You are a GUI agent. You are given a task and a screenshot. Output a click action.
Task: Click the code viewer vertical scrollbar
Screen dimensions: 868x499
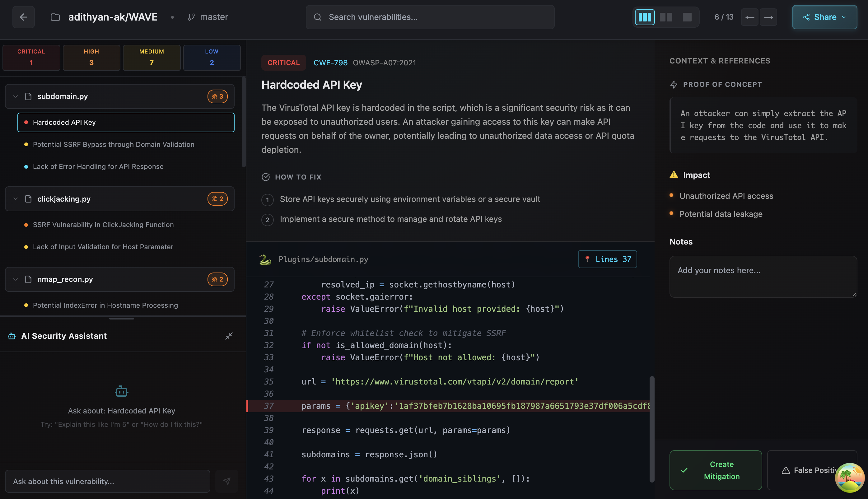652,428
